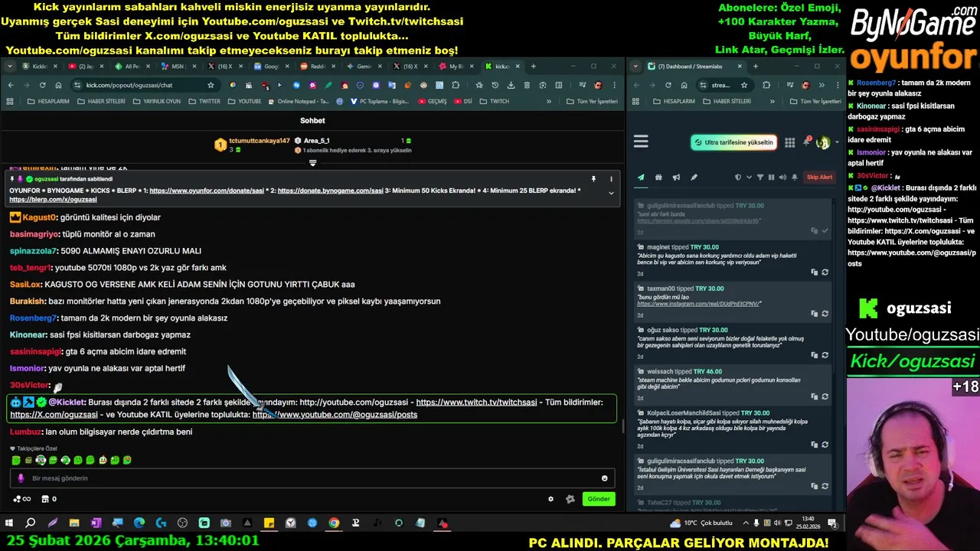Viewport: 980px width, 551px height.
Task: Toggle the alert bell in events toolbar
Action: click(x=794, y=178)
